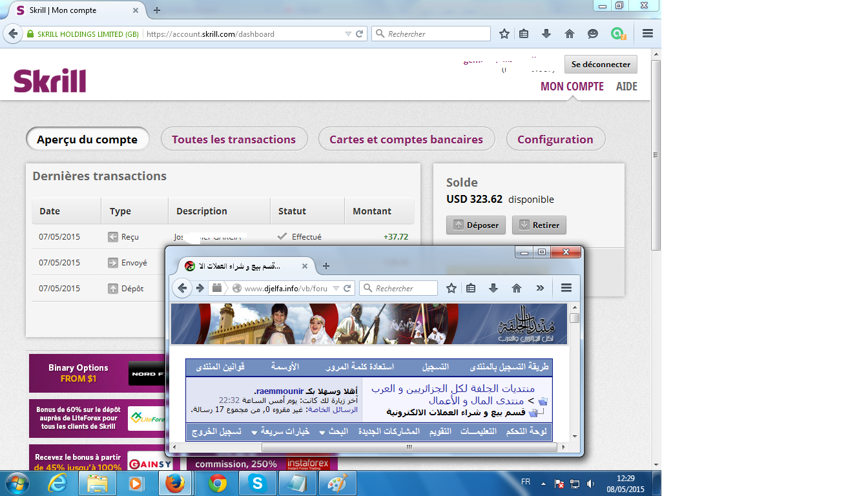
Task: Show hidden system tray icons
Action: click(x=543, y=483)
